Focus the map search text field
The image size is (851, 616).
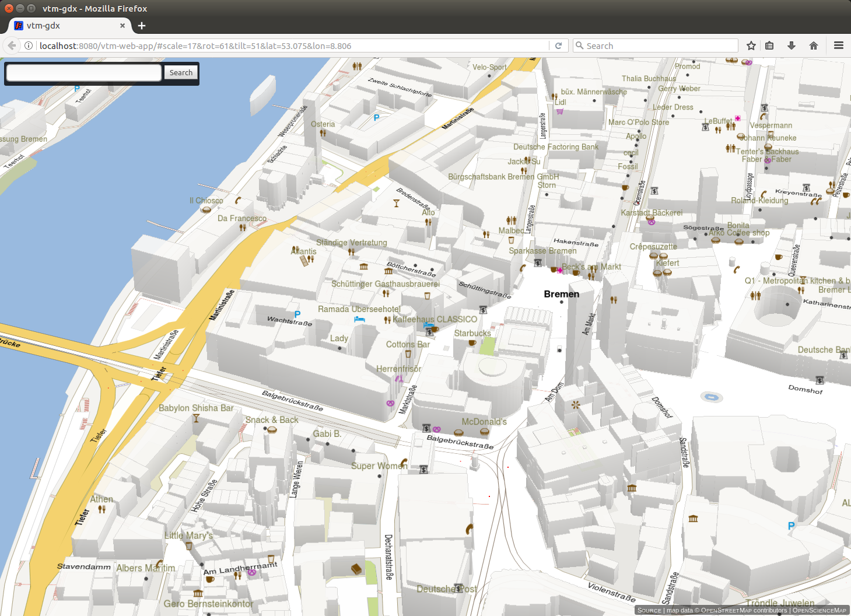pyautogui.click(x=84, y=72)
